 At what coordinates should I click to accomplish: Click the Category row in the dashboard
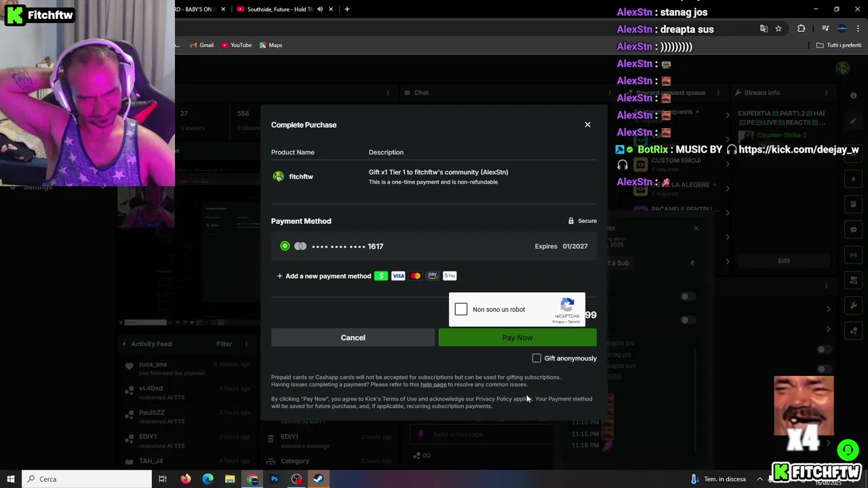coord(330,461)
